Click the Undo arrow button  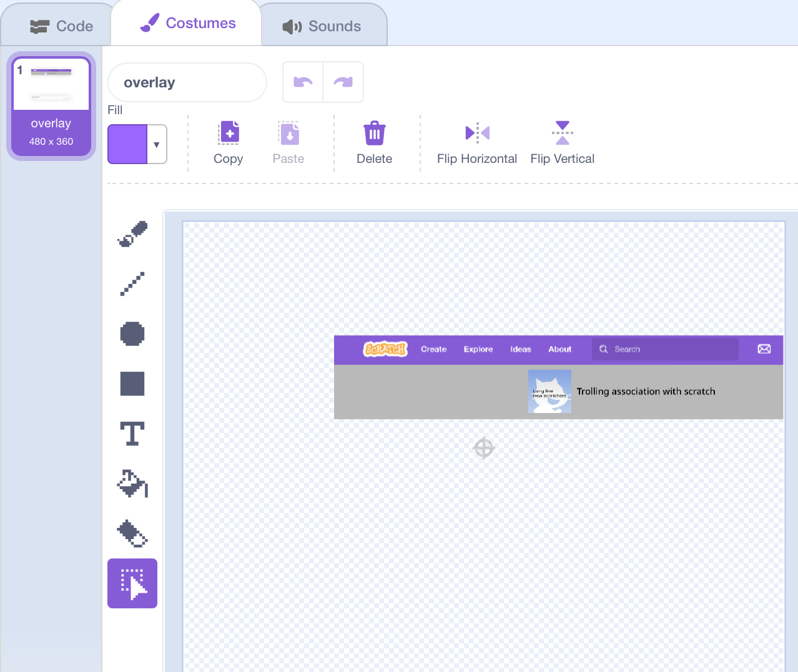tap(303, 82)
